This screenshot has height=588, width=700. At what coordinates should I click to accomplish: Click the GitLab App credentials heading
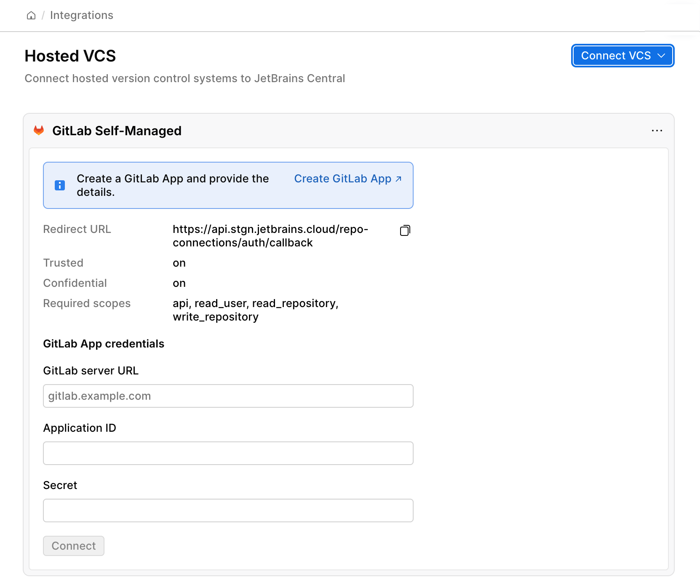tap(104, 344)
